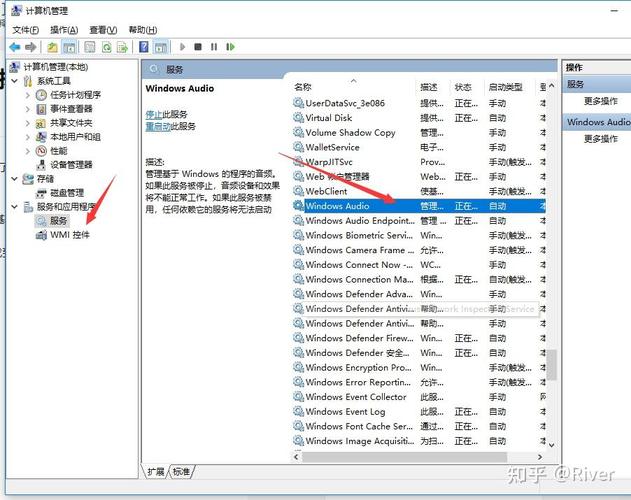631x500 pixels.
Task: Select 设备管理器 in the left tree
Action: point(70,165)
